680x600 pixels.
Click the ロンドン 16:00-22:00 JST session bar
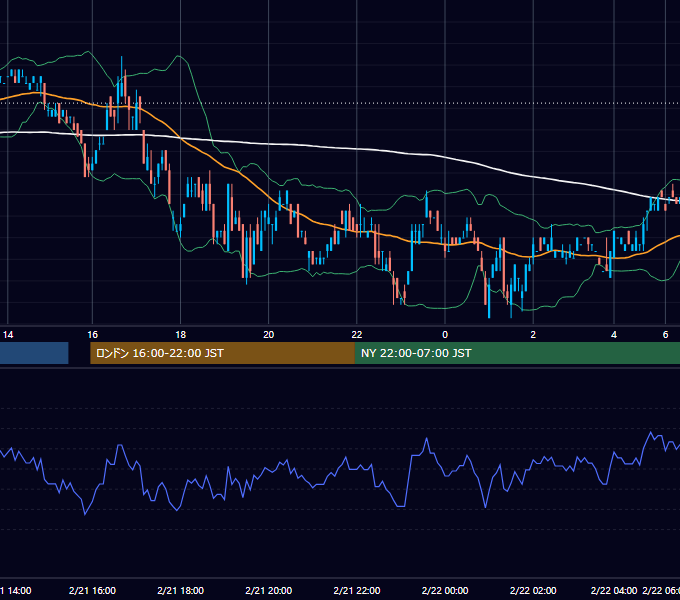click(222, 353)
